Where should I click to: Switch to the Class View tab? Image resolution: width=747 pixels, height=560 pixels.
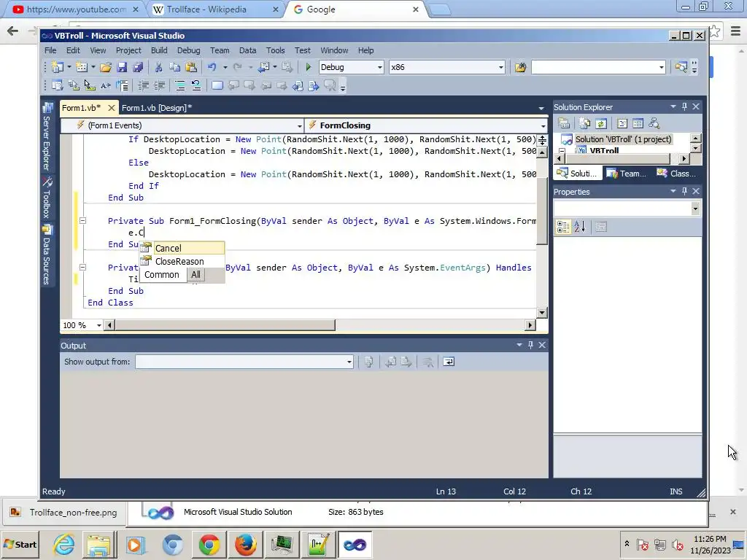point(677,174)
